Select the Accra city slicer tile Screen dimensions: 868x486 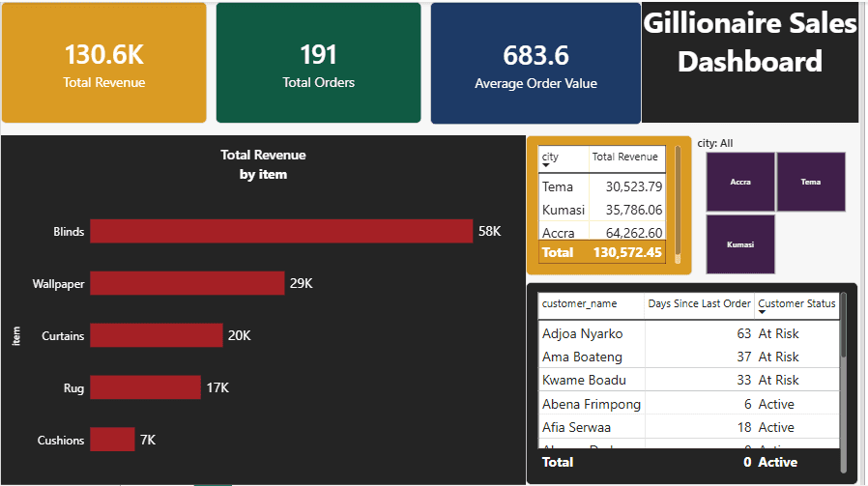tap(740, 182)
